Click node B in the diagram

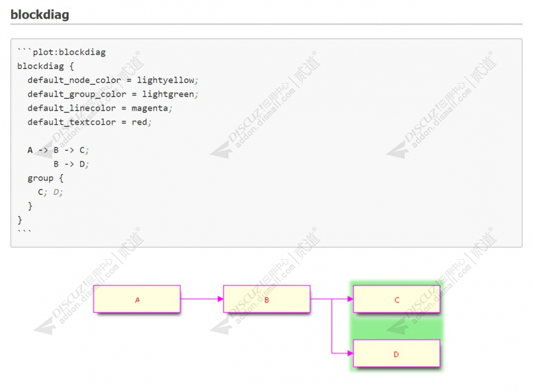[x=267, y=299]
